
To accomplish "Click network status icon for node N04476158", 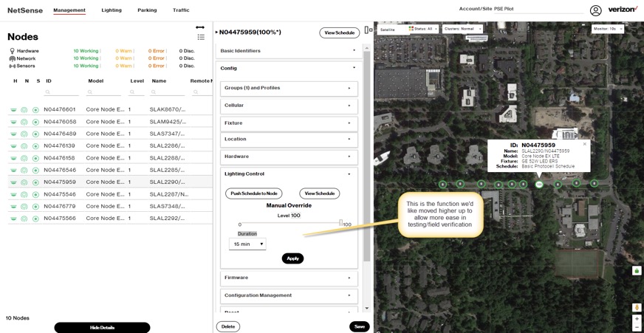I will (24, 158).
